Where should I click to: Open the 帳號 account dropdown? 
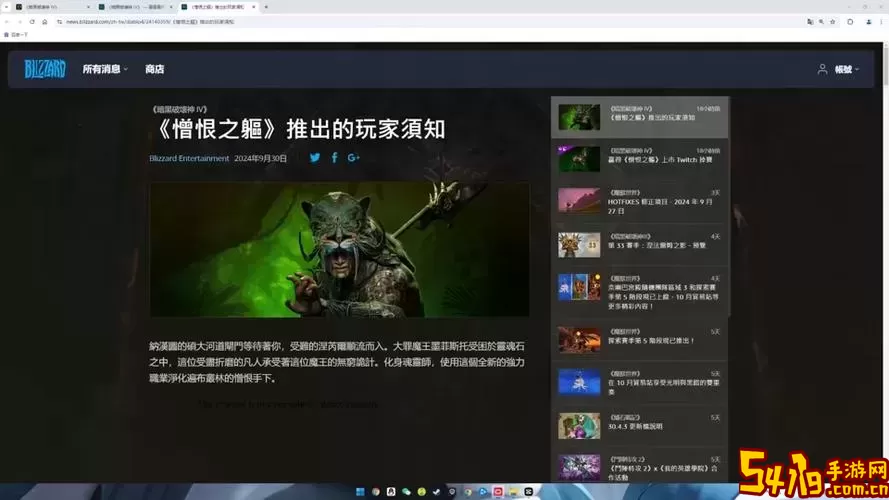(x=846, y=69)
